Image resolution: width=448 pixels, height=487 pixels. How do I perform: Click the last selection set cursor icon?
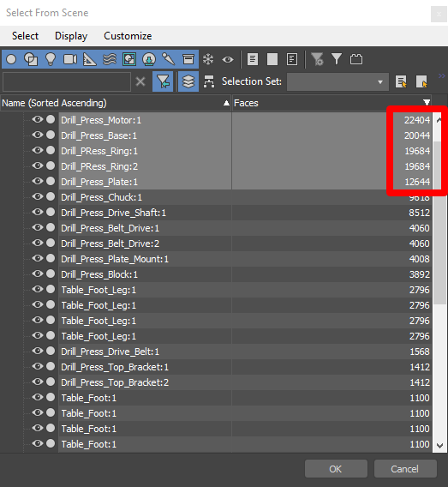(x=421, y=81)
